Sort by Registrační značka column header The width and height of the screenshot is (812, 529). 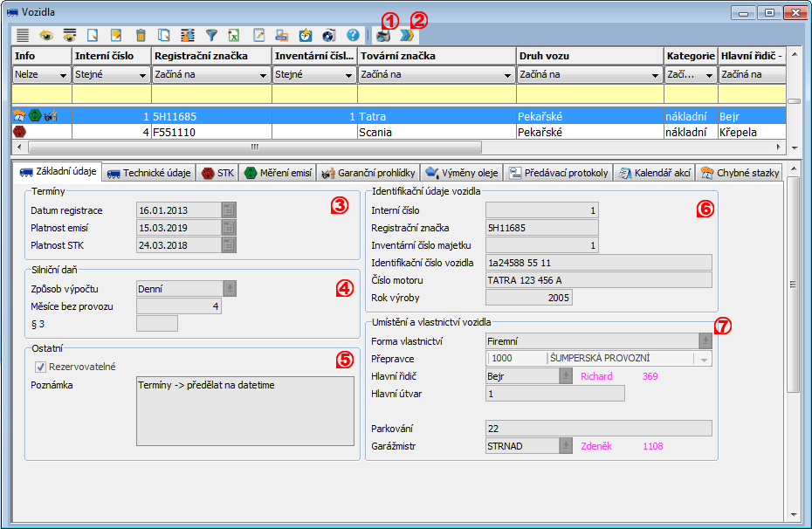[210, 56]
